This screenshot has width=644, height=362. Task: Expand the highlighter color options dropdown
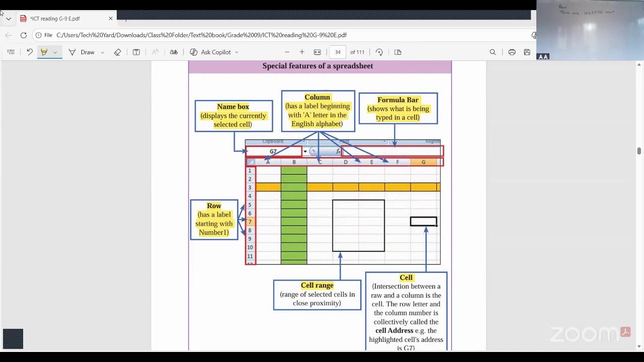(55, 52)
